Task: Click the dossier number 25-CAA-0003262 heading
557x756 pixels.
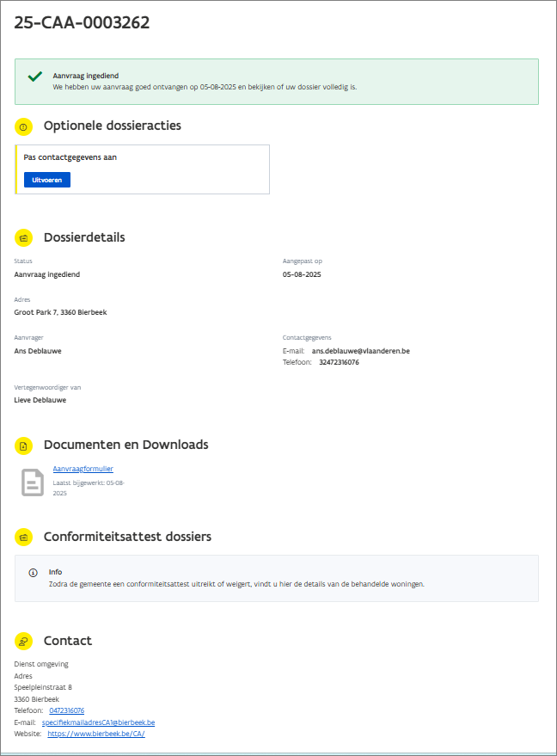Action: pos(83,23)
